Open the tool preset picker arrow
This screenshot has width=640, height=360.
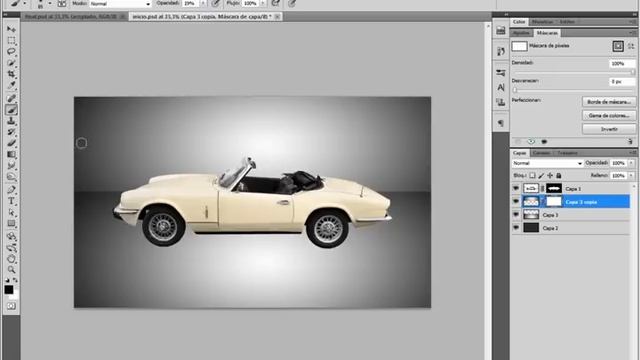(25, 3)
